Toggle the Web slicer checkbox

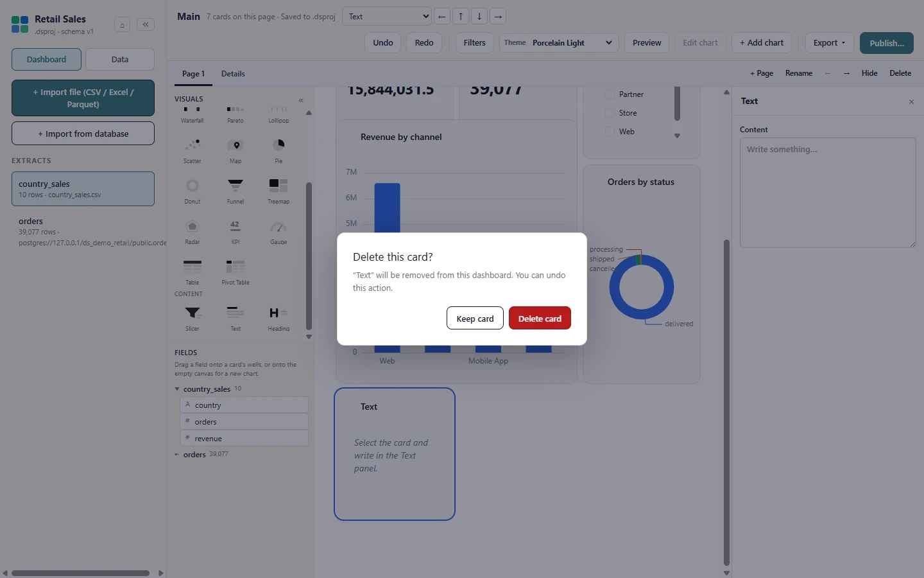pos(610,132)
